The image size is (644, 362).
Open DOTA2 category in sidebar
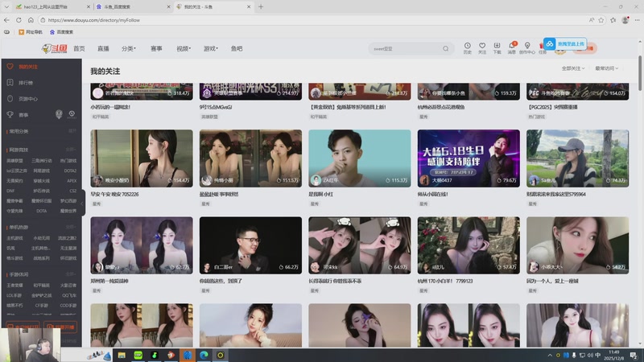[70, 171]
